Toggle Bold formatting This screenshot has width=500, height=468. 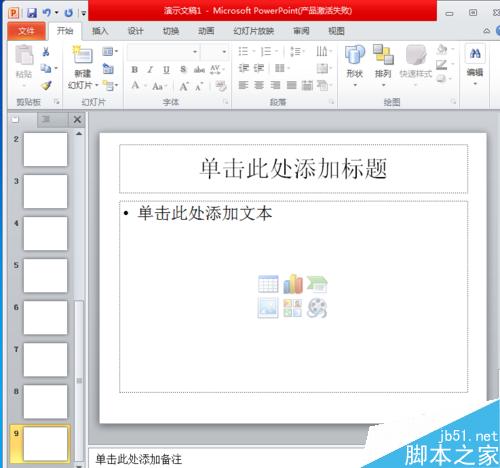pos(135,70)
